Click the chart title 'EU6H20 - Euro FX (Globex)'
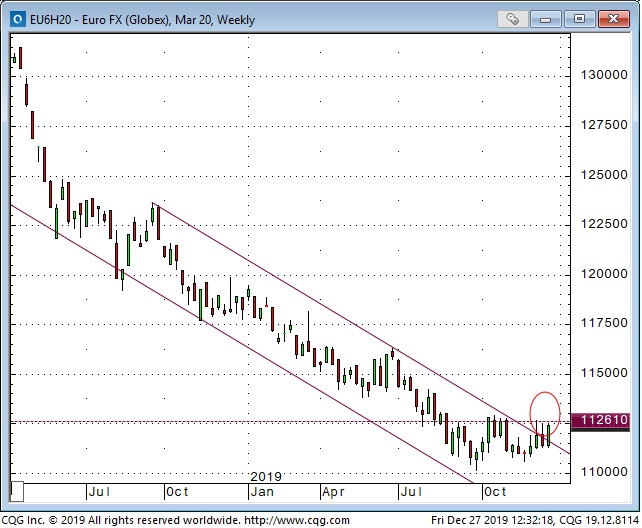Screen dimensions: 642x528 point(99,20)
